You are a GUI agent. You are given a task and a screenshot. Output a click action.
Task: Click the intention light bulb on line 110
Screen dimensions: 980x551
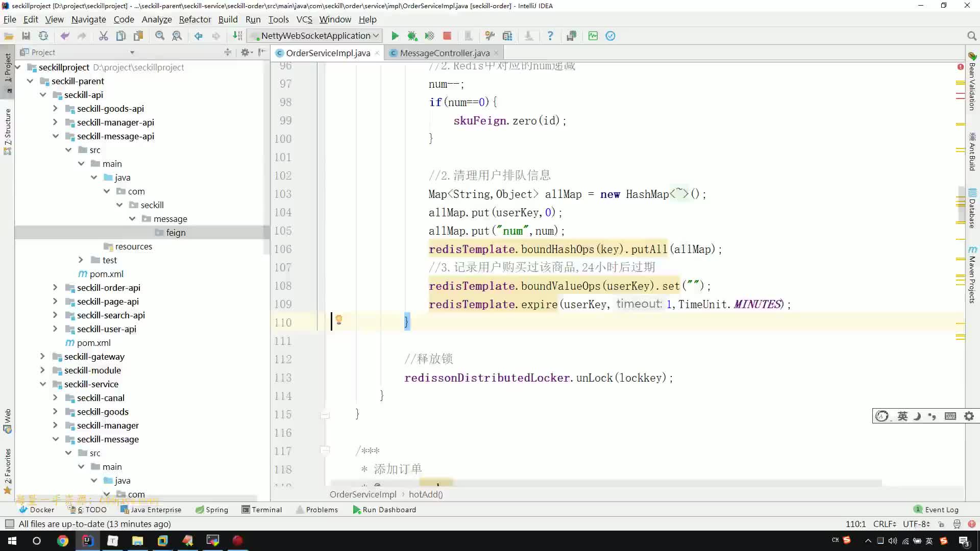coord(338,320)
